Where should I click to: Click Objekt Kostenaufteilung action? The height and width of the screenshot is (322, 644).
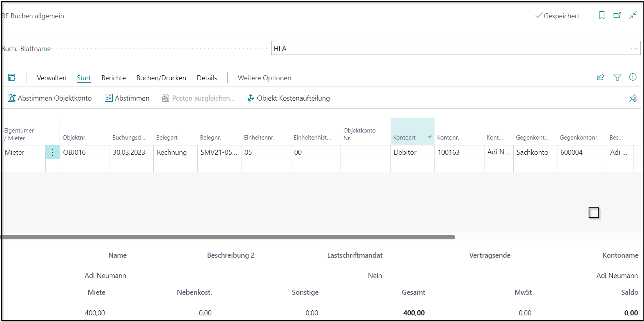[289, 98]
